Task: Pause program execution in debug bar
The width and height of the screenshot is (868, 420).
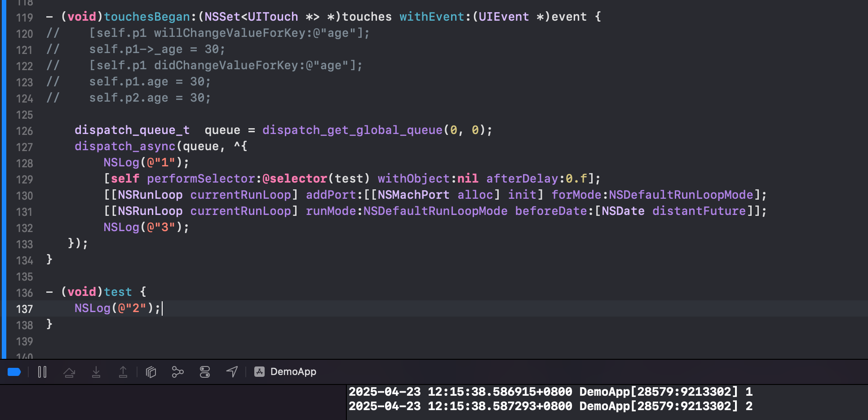Action: 42,372
